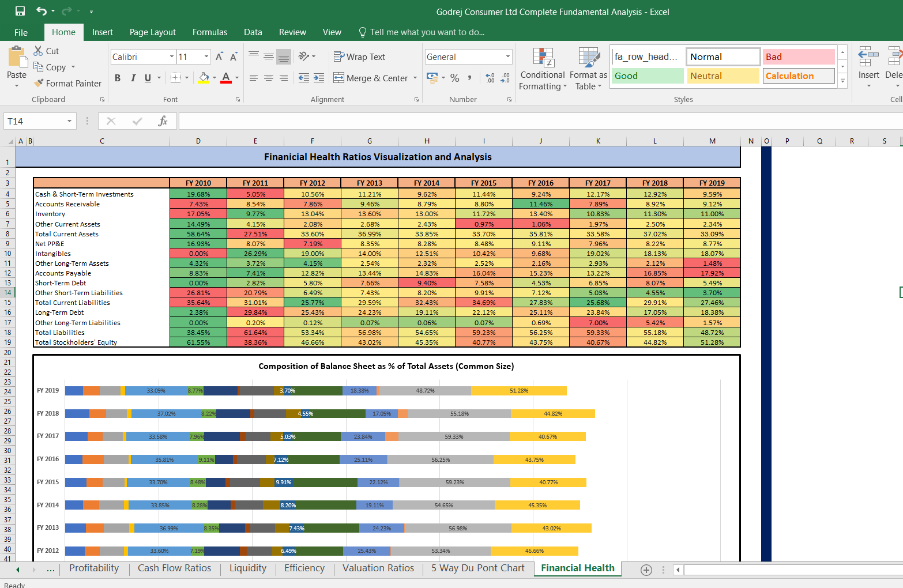
Task: Open the Formulas ribbon tab
Action: (x=210, y=32)
